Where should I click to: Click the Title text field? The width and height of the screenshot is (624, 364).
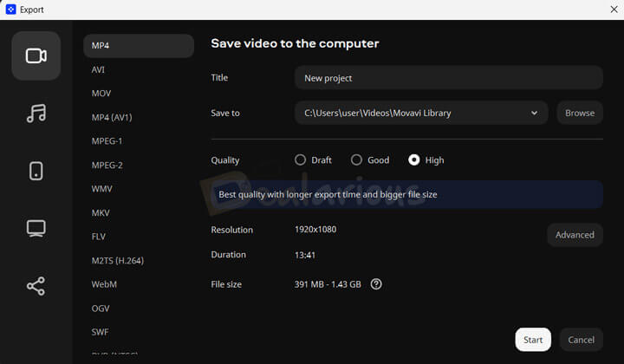(x=448, y=78)
